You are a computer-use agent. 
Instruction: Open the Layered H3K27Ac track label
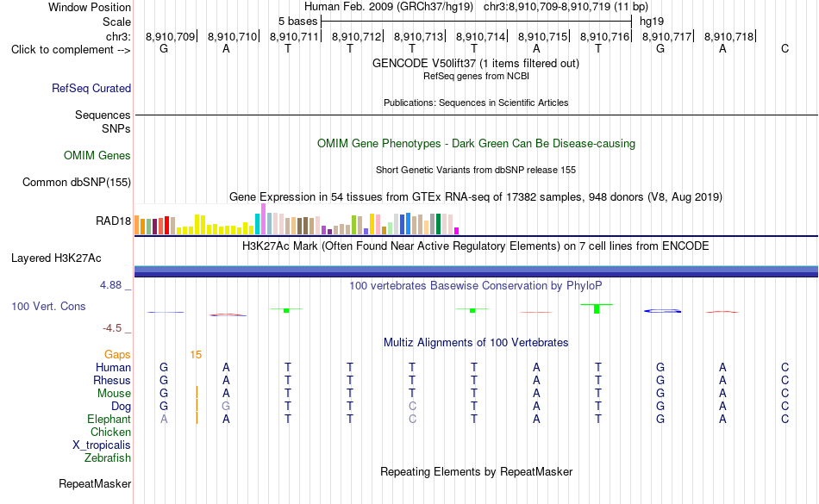(56, 258)
